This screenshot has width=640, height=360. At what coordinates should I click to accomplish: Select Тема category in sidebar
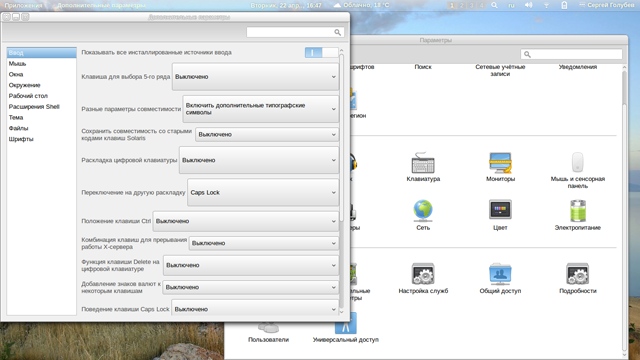click(41, 118)
